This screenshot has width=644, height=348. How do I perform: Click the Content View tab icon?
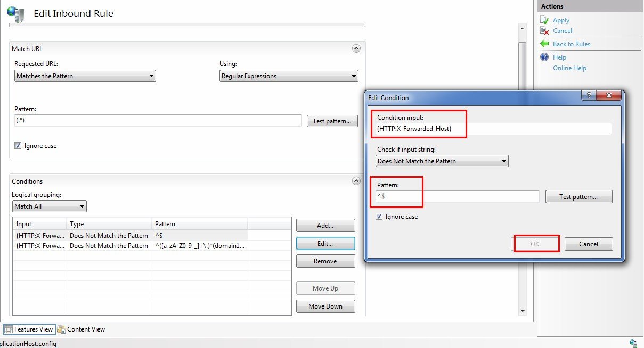(61, 329)
